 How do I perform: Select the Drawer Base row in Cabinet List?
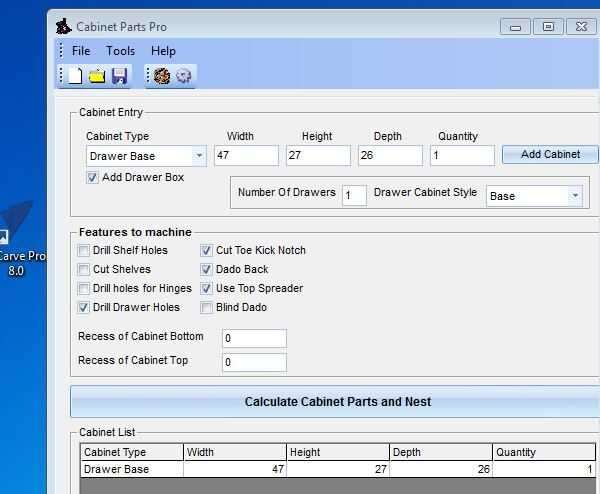338,469
